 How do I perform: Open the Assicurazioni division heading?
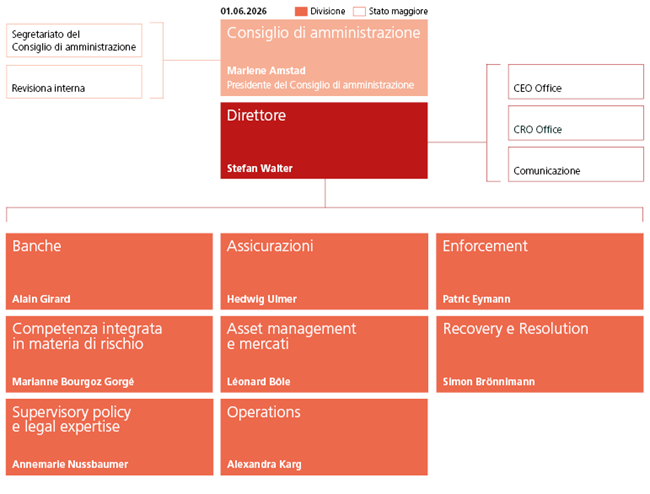(270, 246)
